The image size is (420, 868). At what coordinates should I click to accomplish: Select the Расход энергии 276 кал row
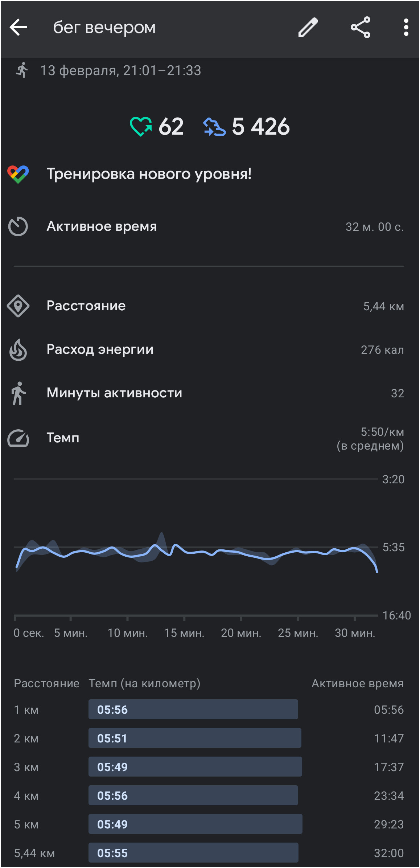[210, 349]
